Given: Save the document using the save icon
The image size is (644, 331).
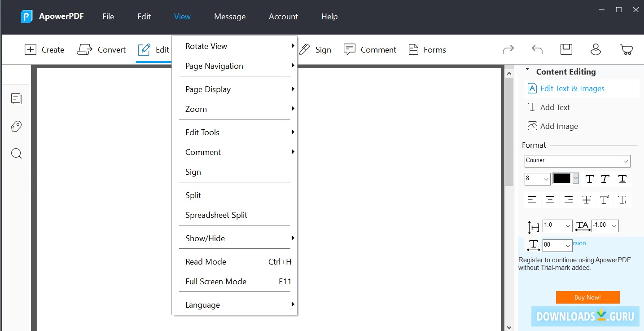Looking at the screenshot, I should pos(566,49).
